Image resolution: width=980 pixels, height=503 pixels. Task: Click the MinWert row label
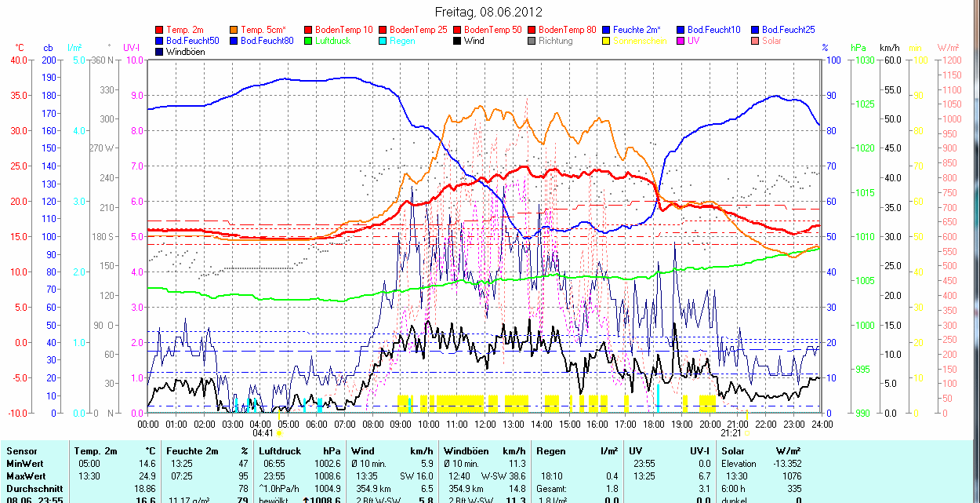pos(24,464)
